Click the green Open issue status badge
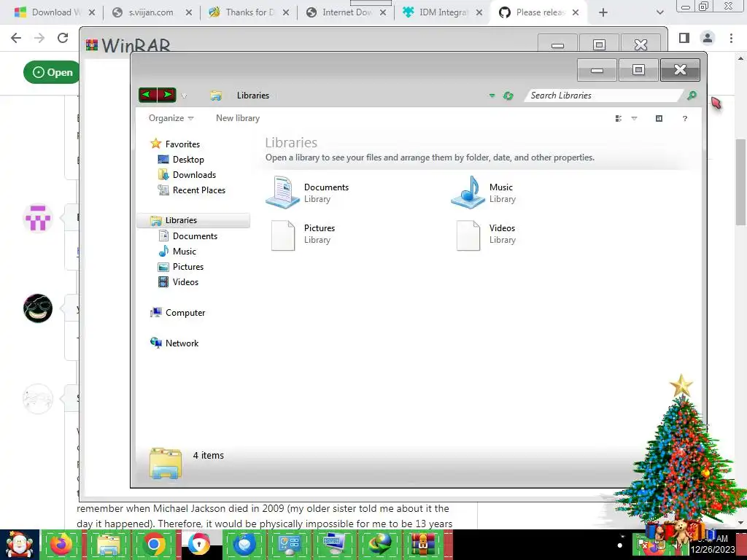 tap(52, 72)
